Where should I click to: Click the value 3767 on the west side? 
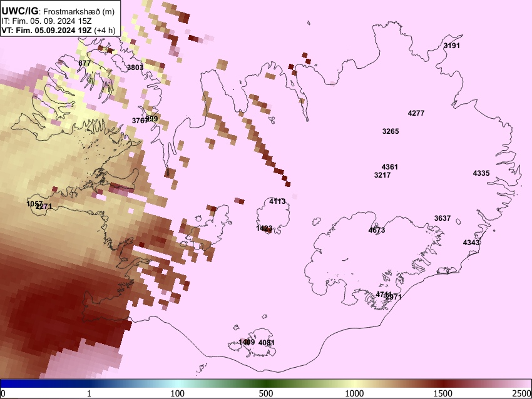click(139, 121)
